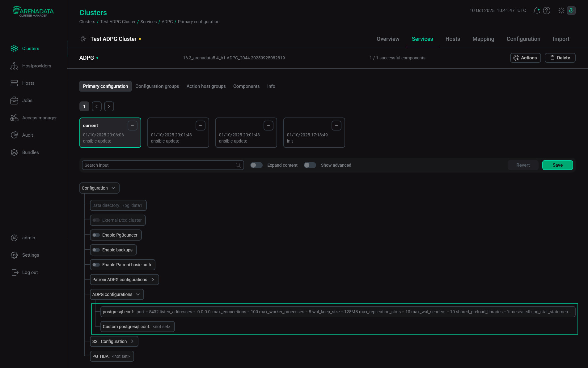Open the Audit section in the sidebar
Viewport: 588px width, 368px height.
click(27, 135)
